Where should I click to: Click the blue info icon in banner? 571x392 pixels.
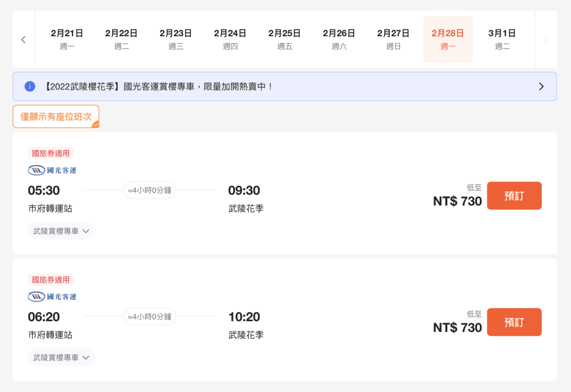tap(30, 87)
